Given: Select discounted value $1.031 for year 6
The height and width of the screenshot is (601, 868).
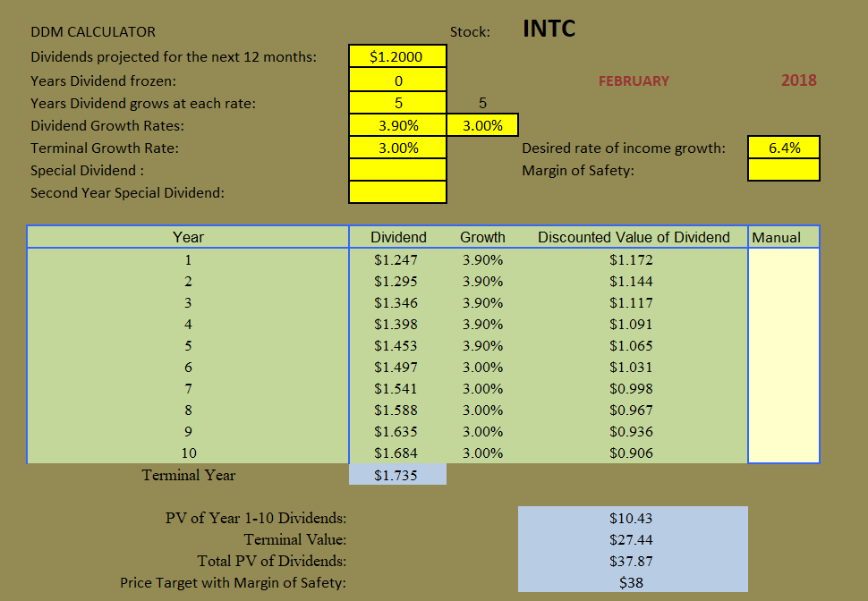Looking at the screenshot, I should pos(631,367).
